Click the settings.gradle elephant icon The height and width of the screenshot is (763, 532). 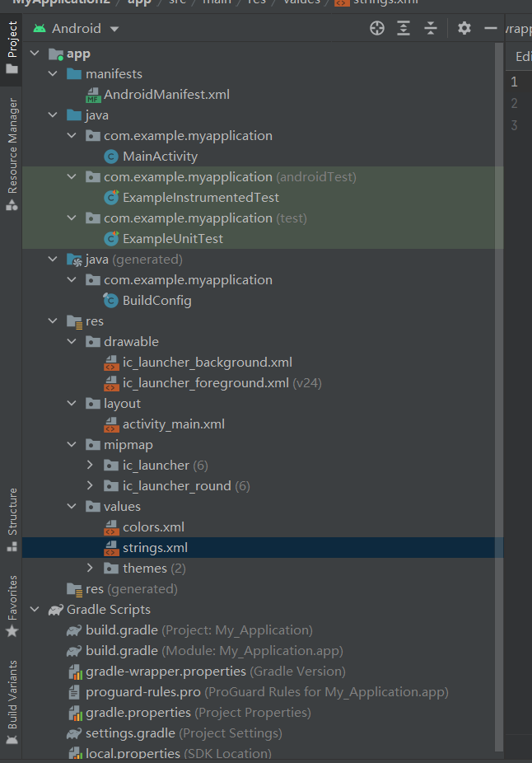tap(74, 733)
